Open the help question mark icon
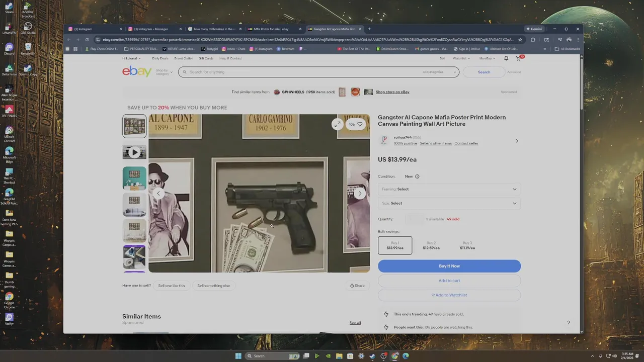 569,323
